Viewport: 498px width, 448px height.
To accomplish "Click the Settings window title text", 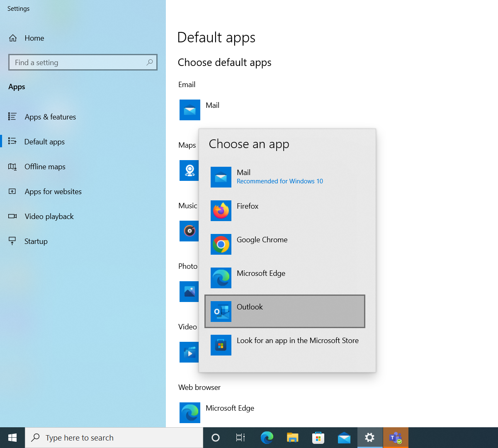I will click(x=19, y=9).
